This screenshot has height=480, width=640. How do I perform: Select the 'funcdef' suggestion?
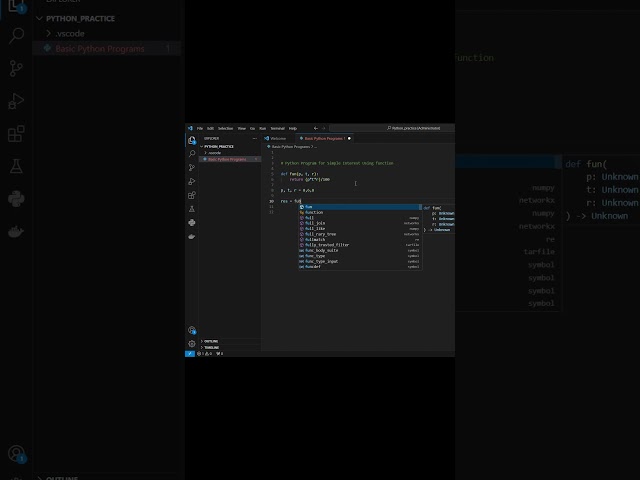[x=359, y=267]
